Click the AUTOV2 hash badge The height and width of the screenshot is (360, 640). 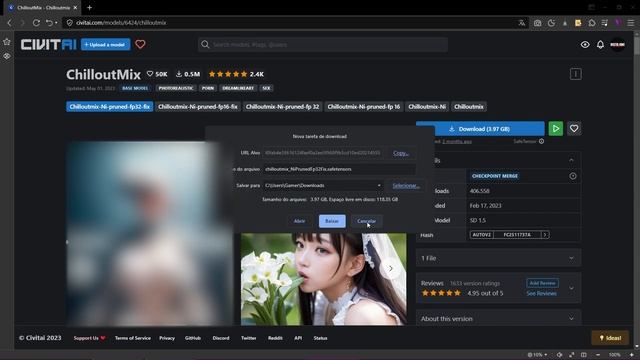(482, 235)
